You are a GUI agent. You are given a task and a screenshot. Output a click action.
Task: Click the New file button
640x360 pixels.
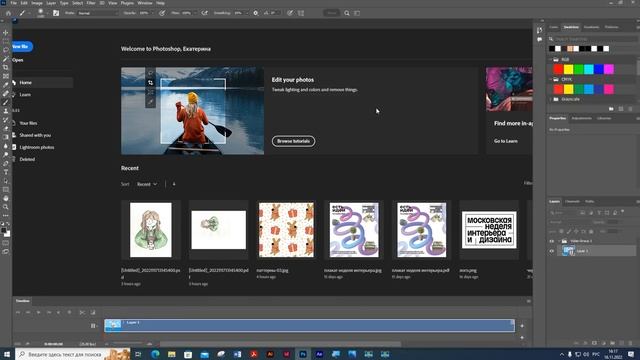point(22,47)
